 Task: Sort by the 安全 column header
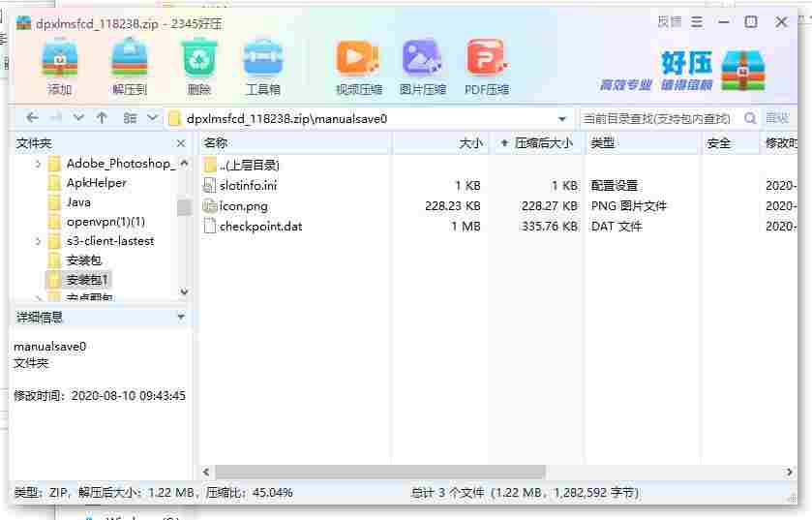(730, 143)
